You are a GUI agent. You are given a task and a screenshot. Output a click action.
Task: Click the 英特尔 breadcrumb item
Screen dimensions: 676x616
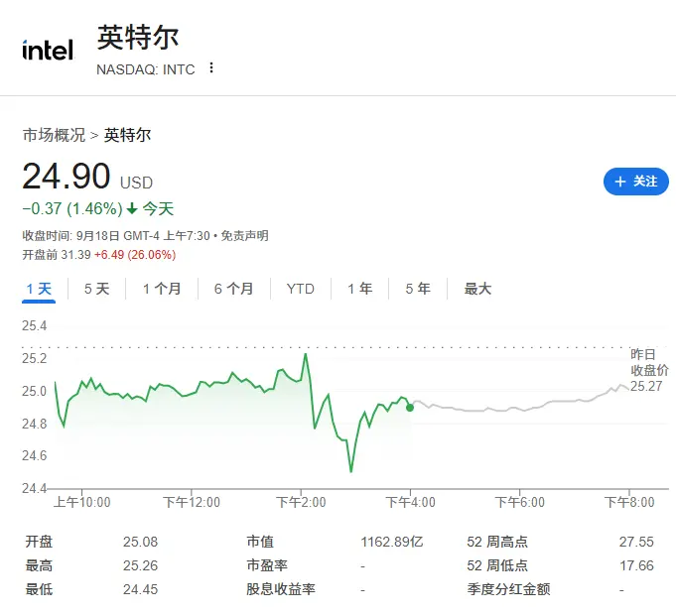pos(128,135)
